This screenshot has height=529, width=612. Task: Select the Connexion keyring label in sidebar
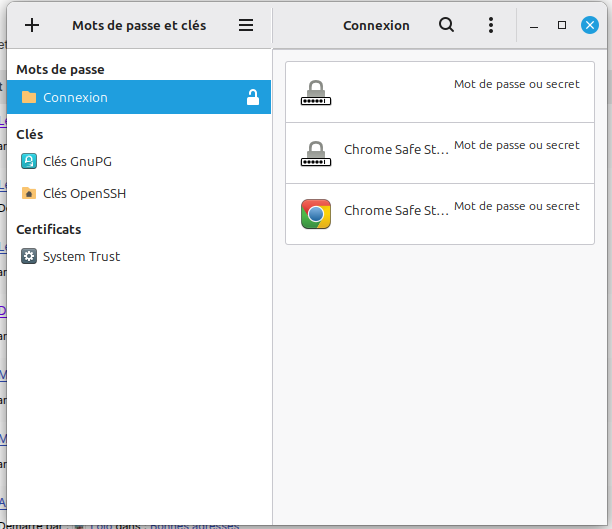(x=75, y=97)
